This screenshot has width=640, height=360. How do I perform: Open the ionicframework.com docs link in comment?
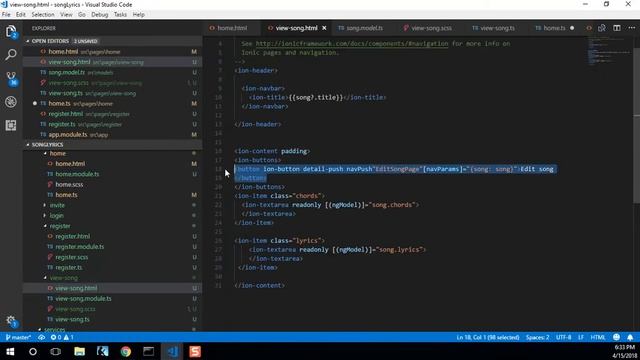click(351, 44)
